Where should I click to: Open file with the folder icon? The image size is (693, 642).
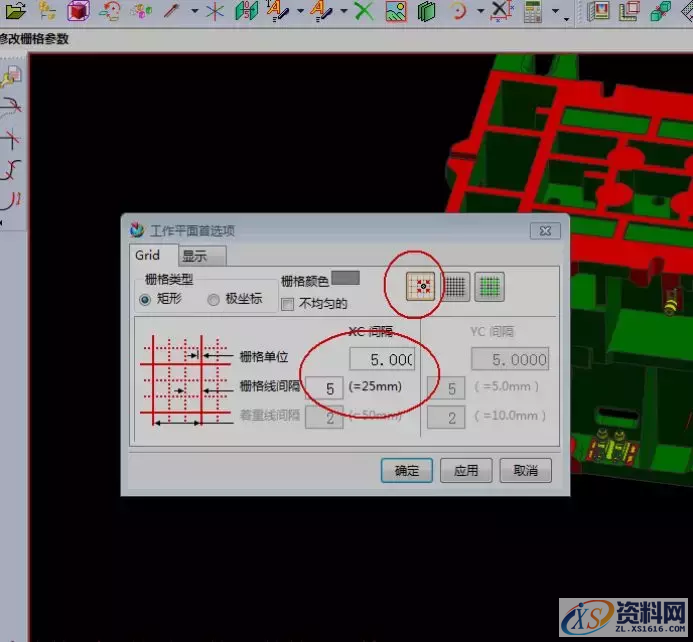pyautogui.click(x=15, y=10)
